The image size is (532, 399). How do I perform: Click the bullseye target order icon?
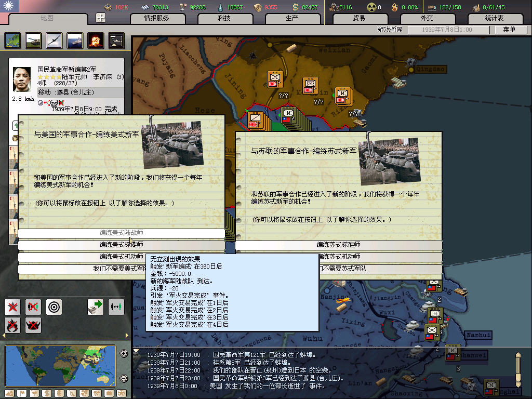point(54,307)
